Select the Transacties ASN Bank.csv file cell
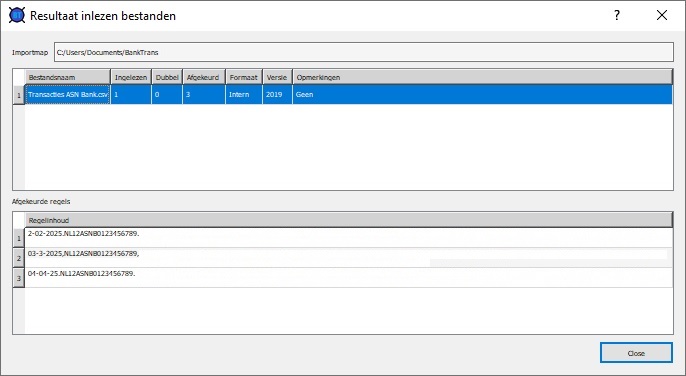The image size is (686, 376). (68, 95)
